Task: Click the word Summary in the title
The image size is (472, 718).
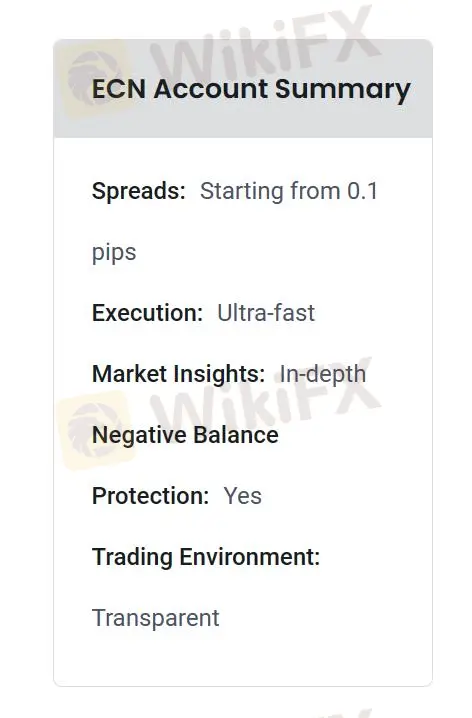Action: 343,90
